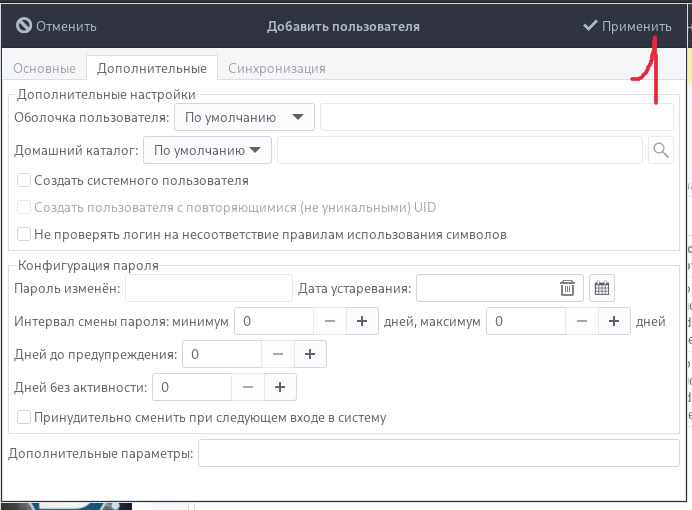Open the 'Синхронизация' tab

tap(277, 68)
